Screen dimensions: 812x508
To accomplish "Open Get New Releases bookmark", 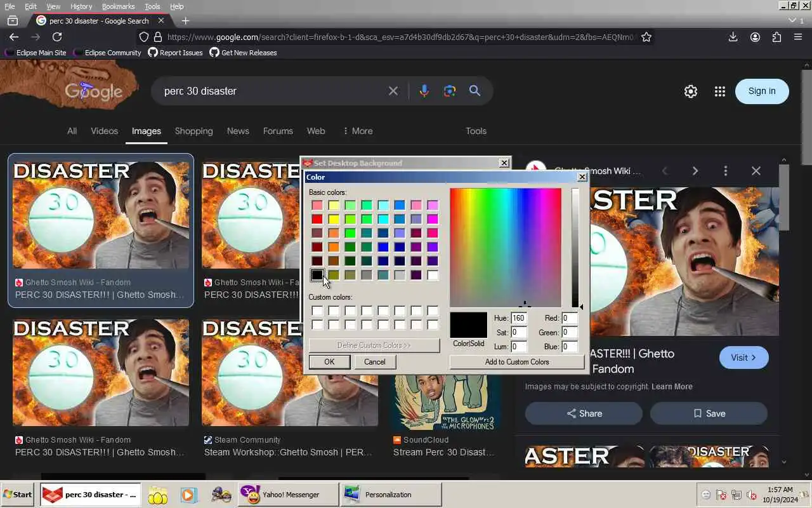I will click(243, 53).
